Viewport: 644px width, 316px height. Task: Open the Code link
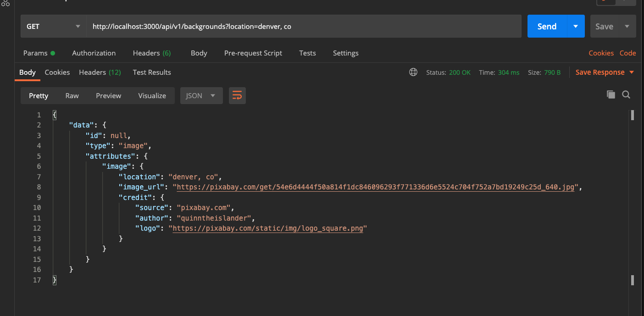pos(627,53)
